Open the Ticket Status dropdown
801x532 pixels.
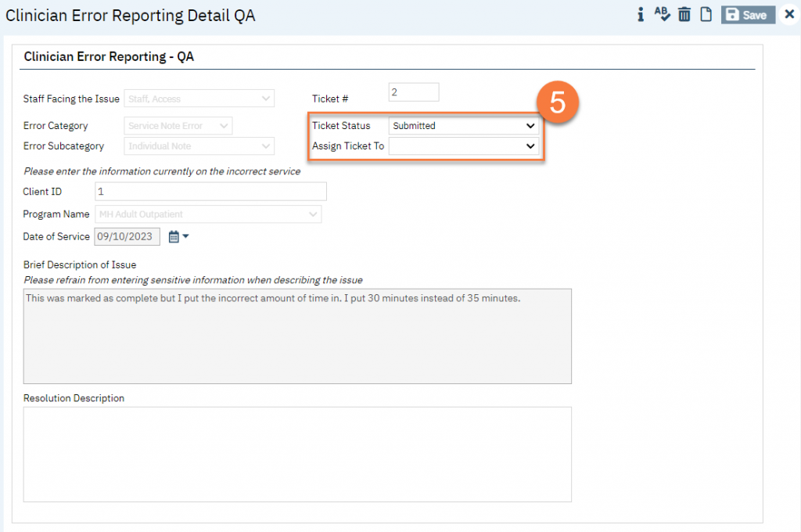click(463, 126)
